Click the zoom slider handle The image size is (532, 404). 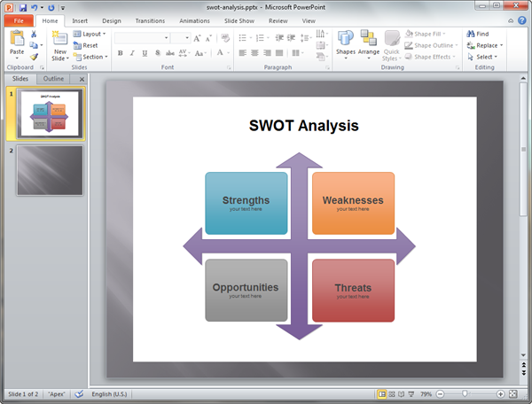pyautogui.click(x=464, y=393)
